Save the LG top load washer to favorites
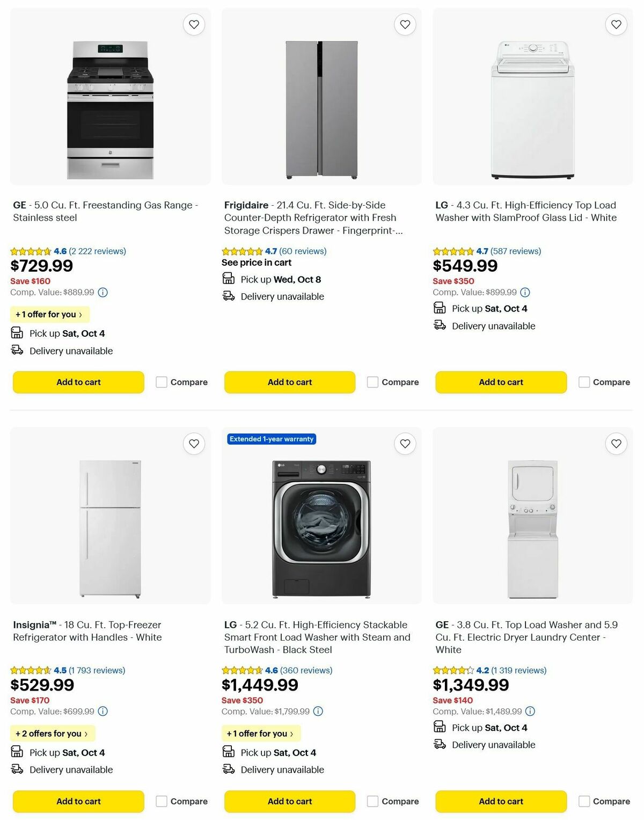Image resolution: width=644 pixels, height=820 pixels. (x=615, y=24)
